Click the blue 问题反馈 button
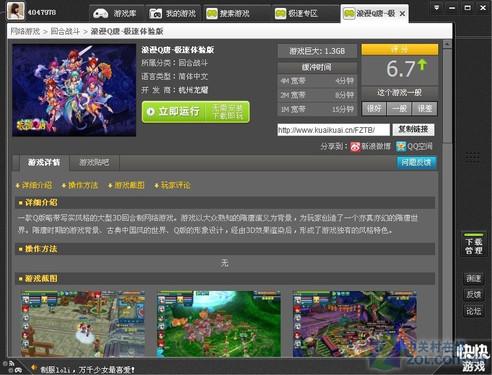Screen dimensions: 492x375 [x=416, y=163]
